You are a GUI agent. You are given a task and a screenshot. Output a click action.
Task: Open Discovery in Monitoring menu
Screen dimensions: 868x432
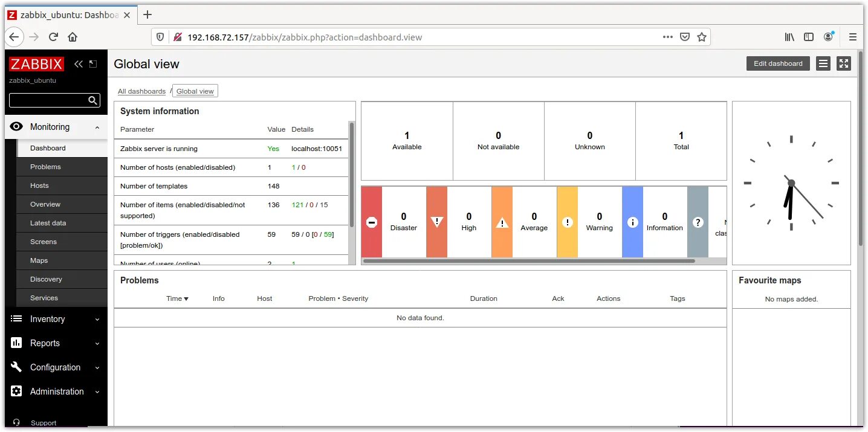pos(62,279)
